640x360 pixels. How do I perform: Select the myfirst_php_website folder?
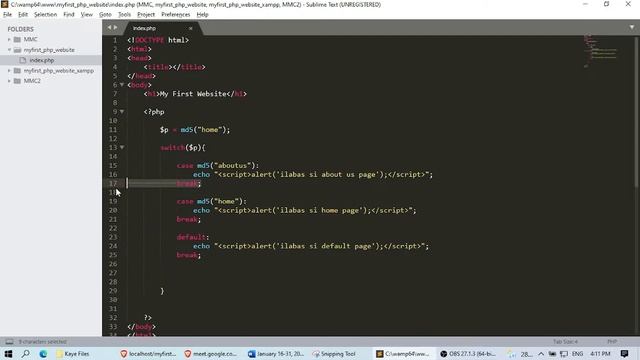pyautogui.click(x=49, y=50)
